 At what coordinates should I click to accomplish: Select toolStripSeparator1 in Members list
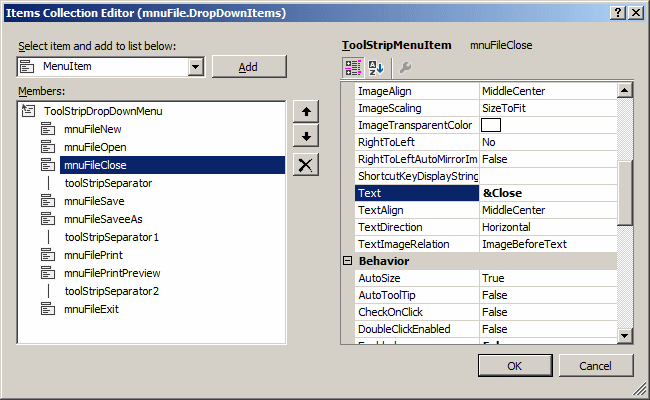tap(112, 237)
